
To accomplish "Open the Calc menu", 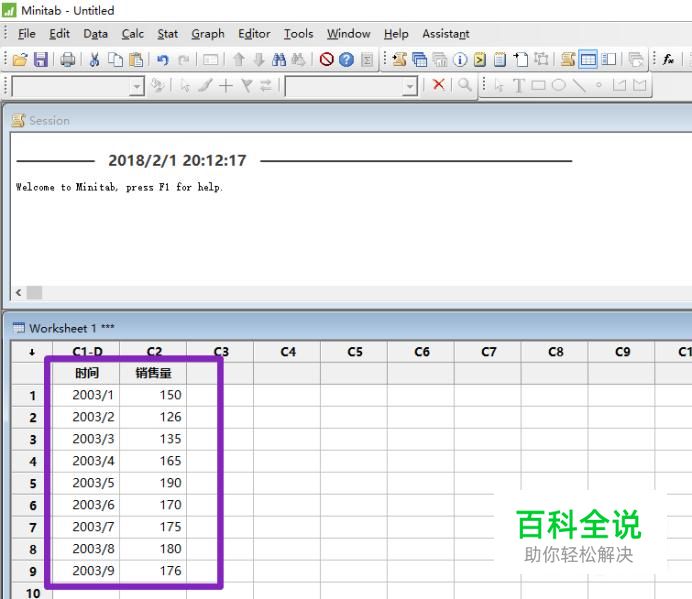I will point(132,34).
